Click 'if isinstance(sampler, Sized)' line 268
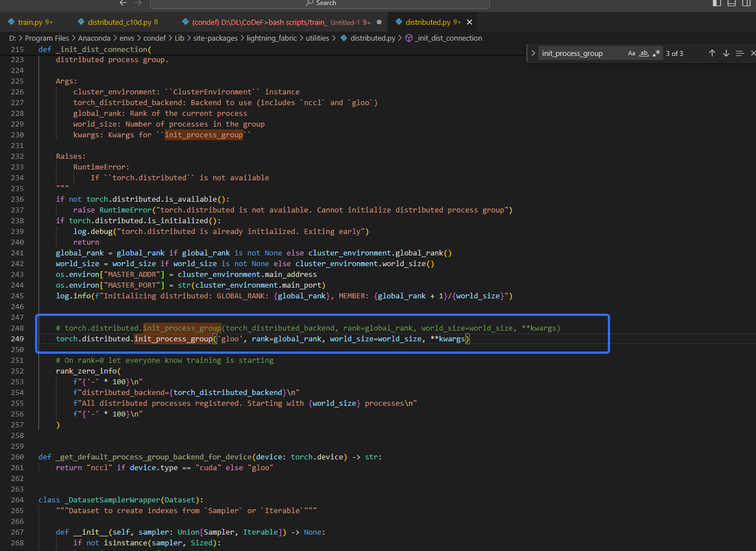 coord(147,543)
